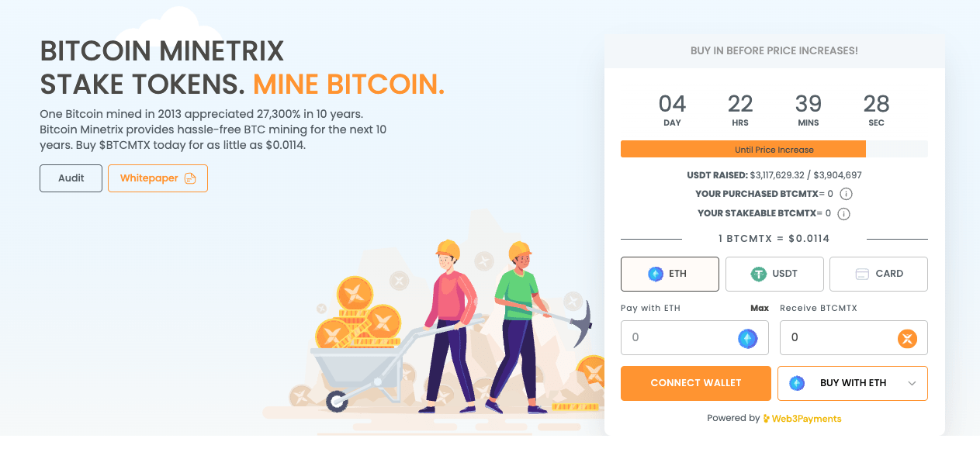Viewport: 980px width, 473px height.
Task: Open the Audit page
Action: tap(71, 178)
